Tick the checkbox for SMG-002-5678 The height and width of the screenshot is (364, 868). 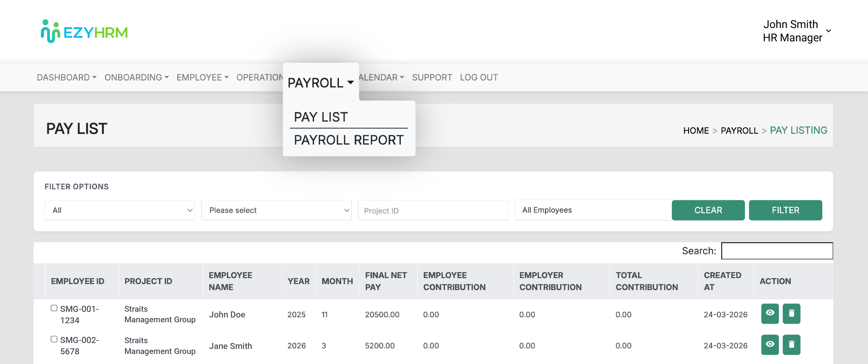(54, 339)
